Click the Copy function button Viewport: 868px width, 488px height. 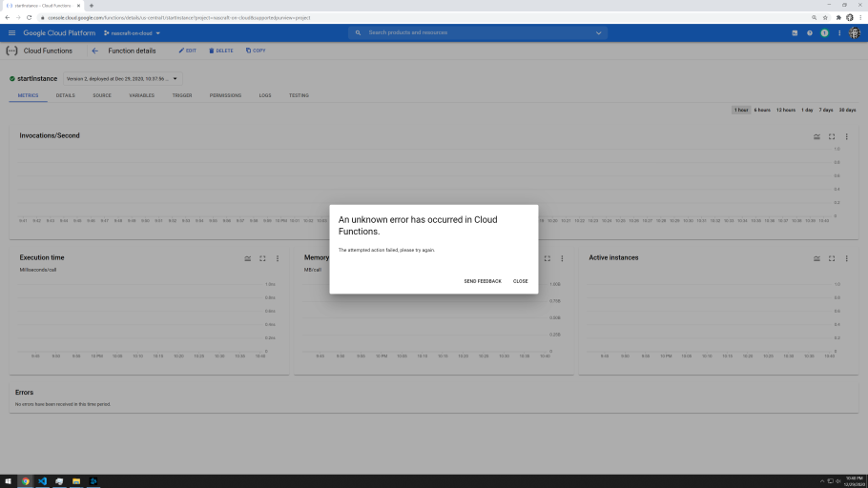click(256, 51)
